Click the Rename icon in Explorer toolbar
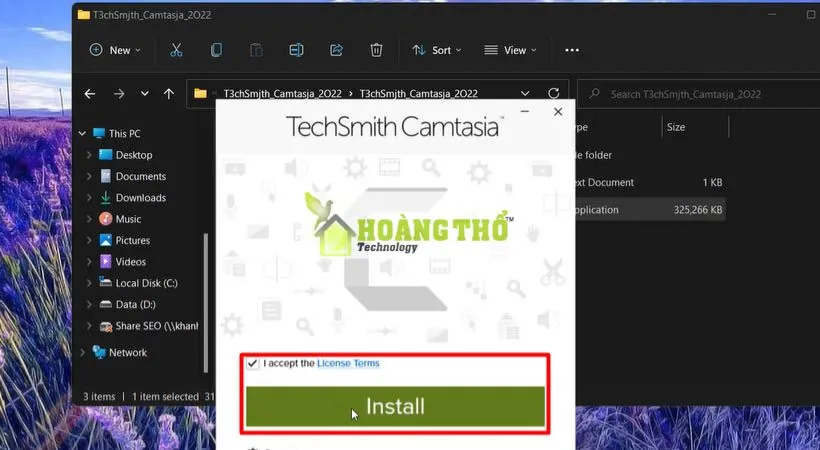The image size is (820, 450). pos(297,50)
